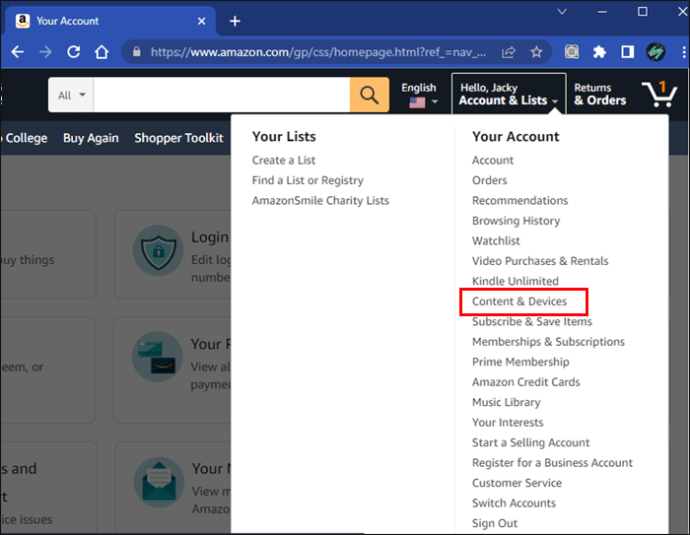The width and height of the screenshot is (690, 535).
Task: Click Content & Devices
Action: click(519, 301)
